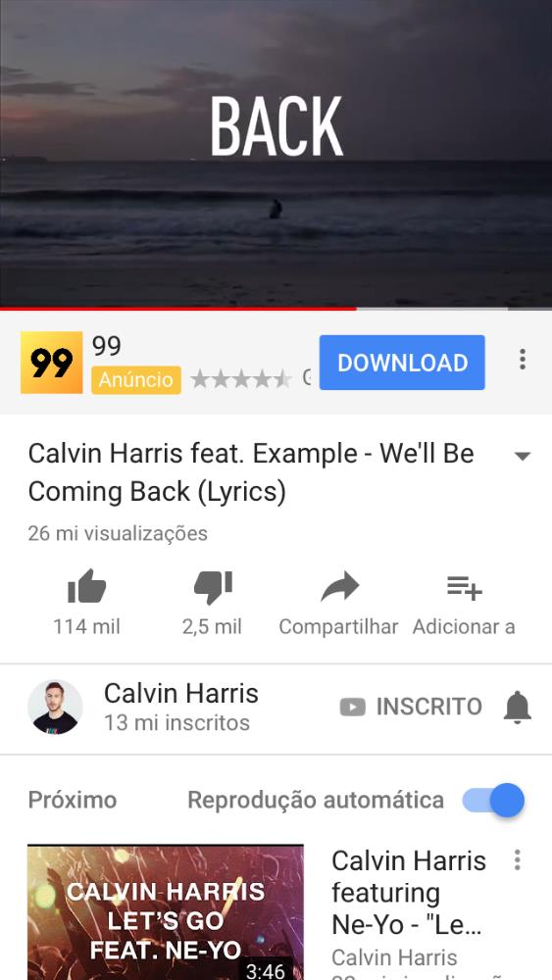This screenshot has width=552, height=980.
Task: Tap the Adicionar a playlist icon
Action: pos(464,588)
